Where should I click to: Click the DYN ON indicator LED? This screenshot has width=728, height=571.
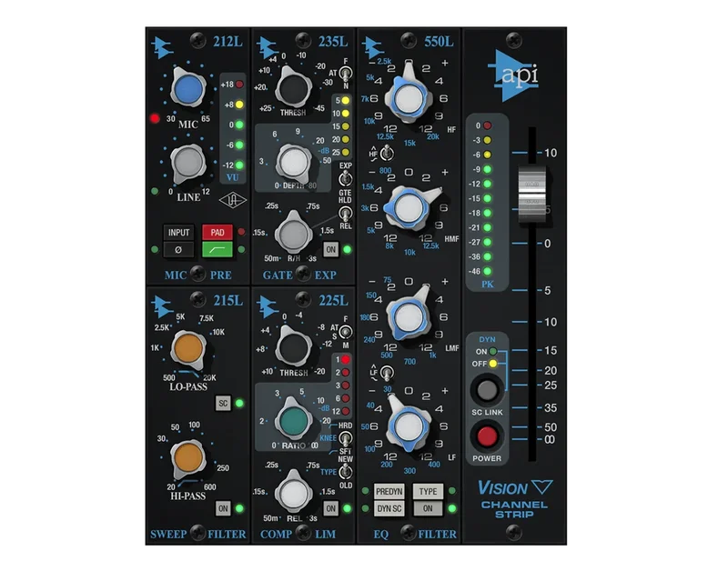[493, 352]
